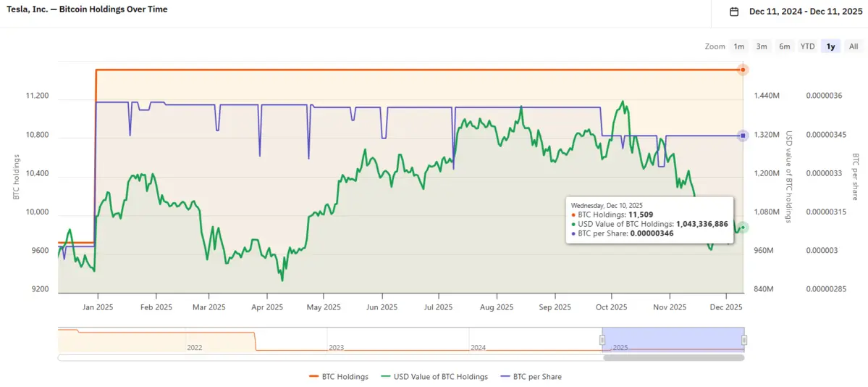This screenshot has height=387, width=868.
Task: Switch zoom to YTD
Action: click(807, 46)
